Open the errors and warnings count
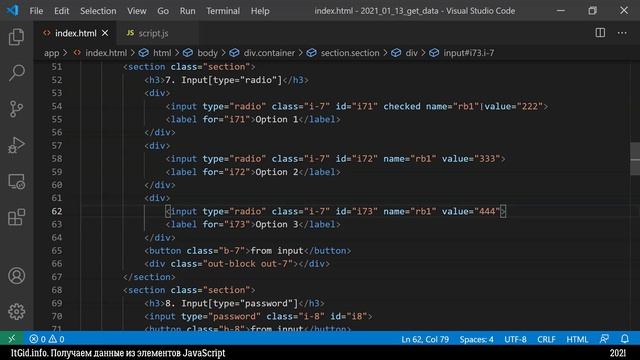 [x=47, y=339]
